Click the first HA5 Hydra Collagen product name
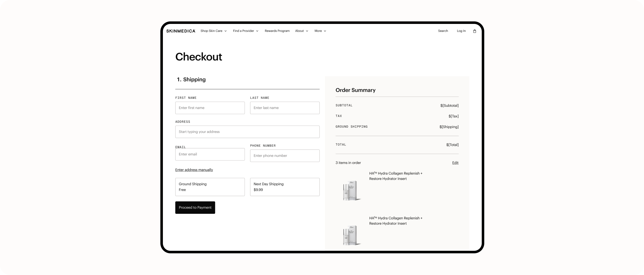Image resolution: width=644 pixels, height=275 pixels. click(396, 176)
